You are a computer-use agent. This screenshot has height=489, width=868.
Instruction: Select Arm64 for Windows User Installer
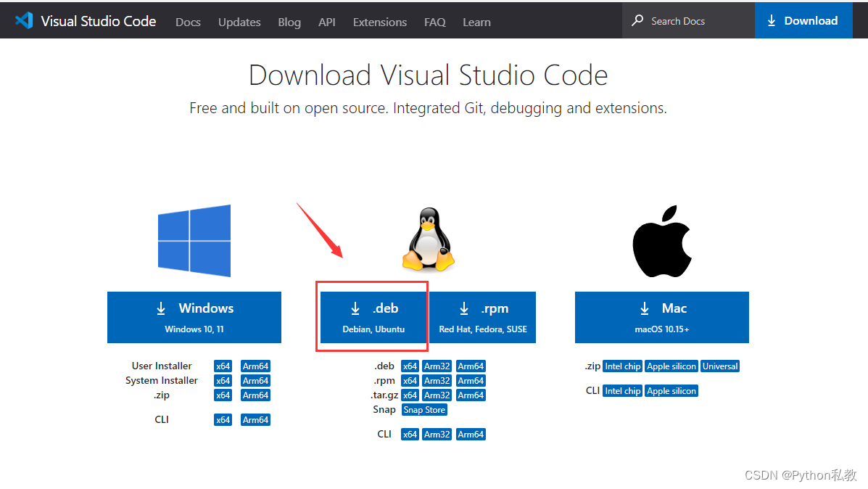(256, 366)
